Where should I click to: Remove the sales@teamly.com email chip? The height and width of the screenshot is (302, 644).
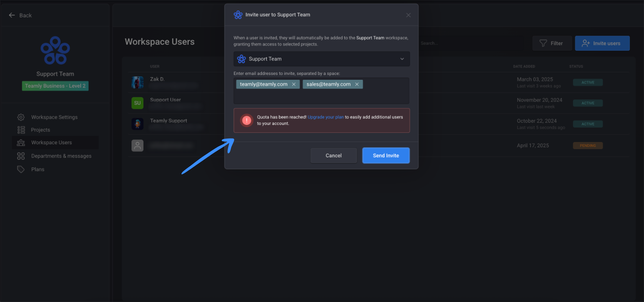click(357, 84)
